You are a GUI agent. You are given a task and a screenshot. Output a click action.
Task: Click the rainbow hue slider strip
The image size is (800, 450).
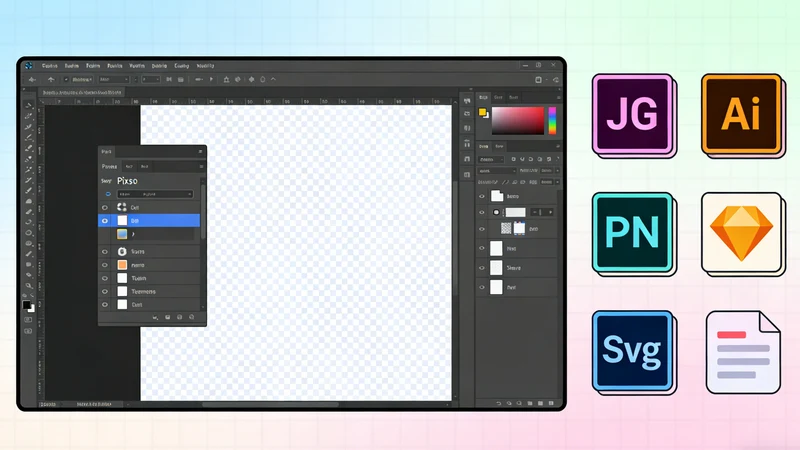pos(552,120)
